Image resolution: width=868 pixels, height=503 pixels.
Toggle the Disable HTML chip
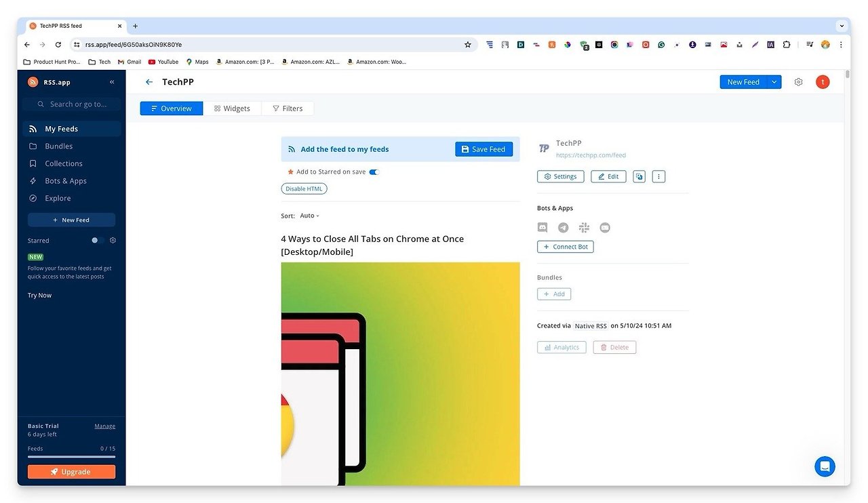coord(304,188)
